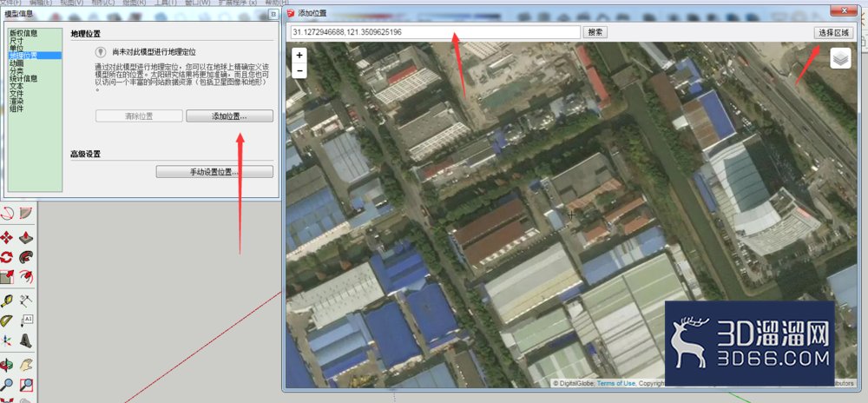Click the 添加位置 button
Image resolution: width=868 pixels, height=403 pixels.
(x=229, y=116)
